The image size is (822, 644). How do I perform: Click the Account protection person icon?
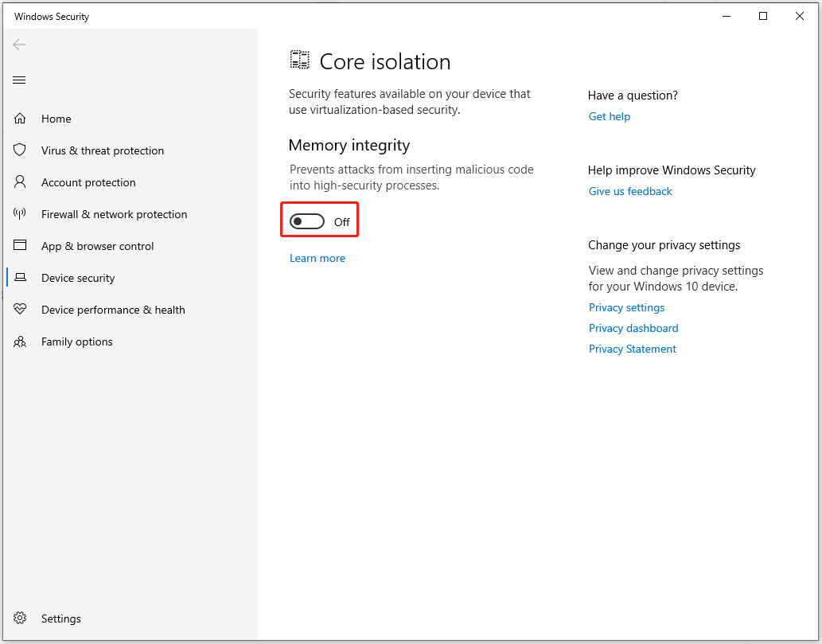coord(20,182)
